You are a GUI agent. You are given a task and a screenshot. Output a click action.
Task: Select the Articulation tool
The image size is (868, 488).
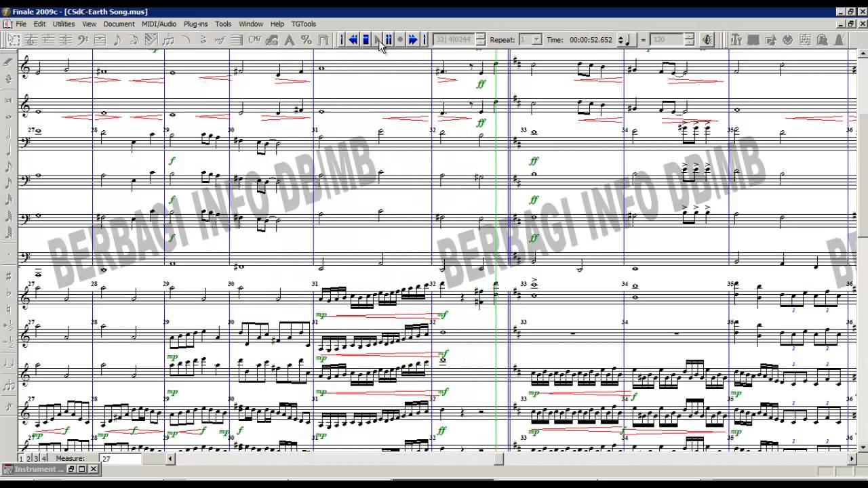coord(203,40)
